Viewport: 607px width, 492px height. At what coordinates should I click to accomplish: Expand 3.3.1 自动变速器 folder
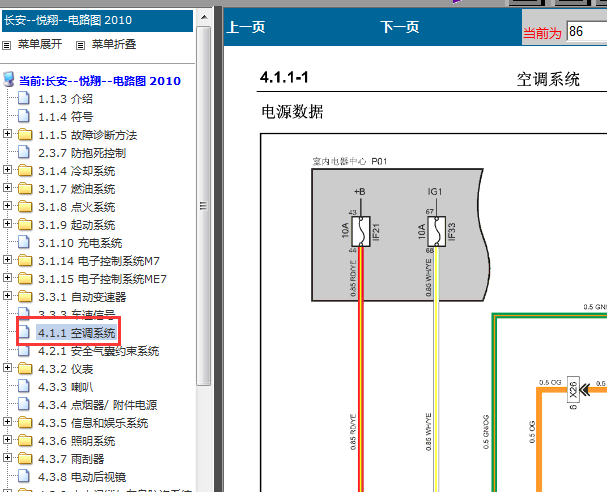click(7, 296)
